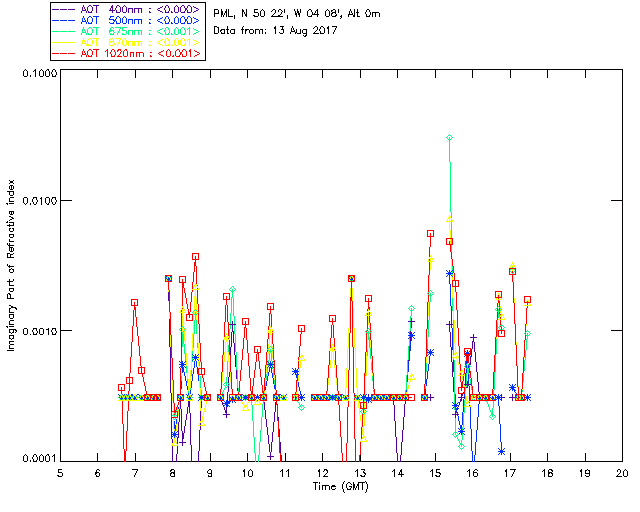Click the PML station location title text
The width and height of the screenshot is (640, 512).
[x=297, y=14]
